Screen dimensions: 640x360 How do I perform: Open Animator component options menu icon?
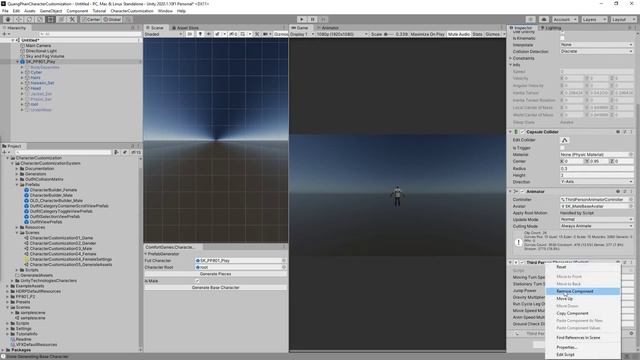pyautogui.click(x=631, y=191)
